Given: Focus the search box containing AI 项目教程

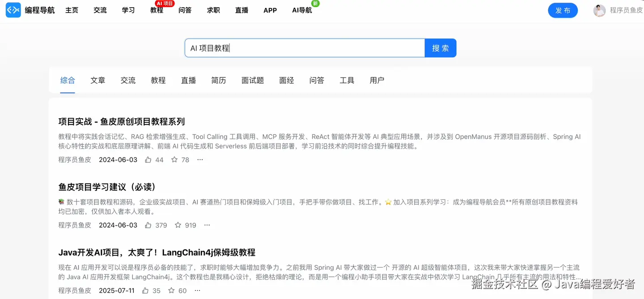Looking at the screenshot, I should point(305,48).
